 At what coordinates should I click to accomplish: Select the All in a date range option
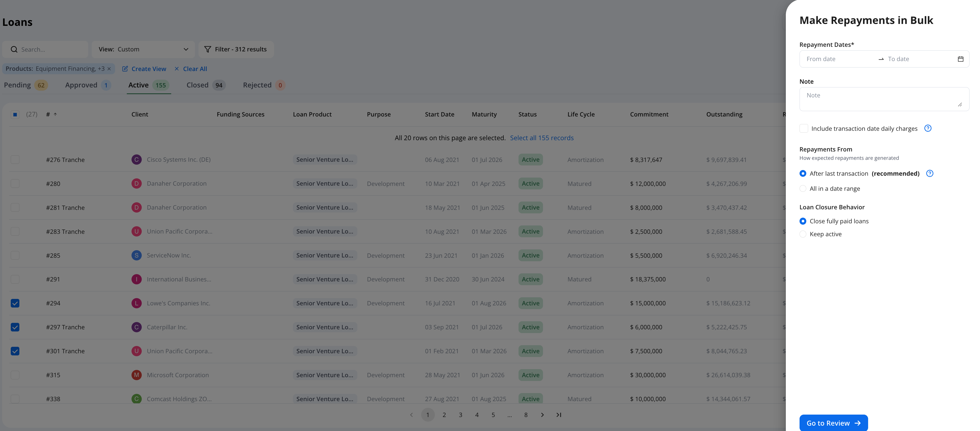pyautogui.click(x=803, y=189)
